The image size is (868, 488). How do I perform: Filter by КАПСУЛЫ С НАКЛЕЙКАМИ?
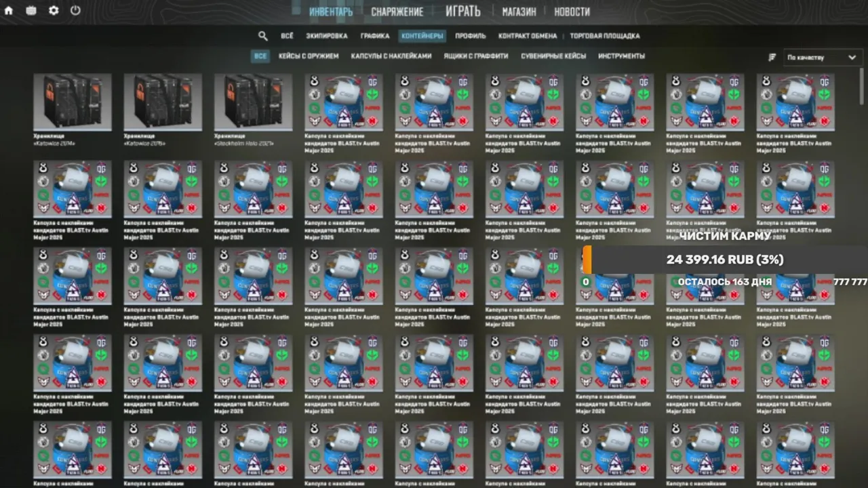pyautogui.click(x=391, y=56)
